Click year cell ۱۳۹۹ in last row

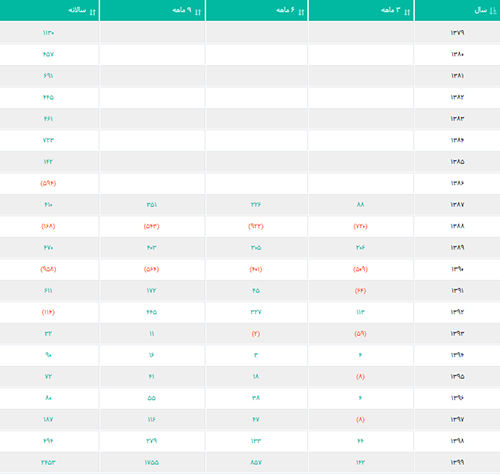[x=457, y=462]
